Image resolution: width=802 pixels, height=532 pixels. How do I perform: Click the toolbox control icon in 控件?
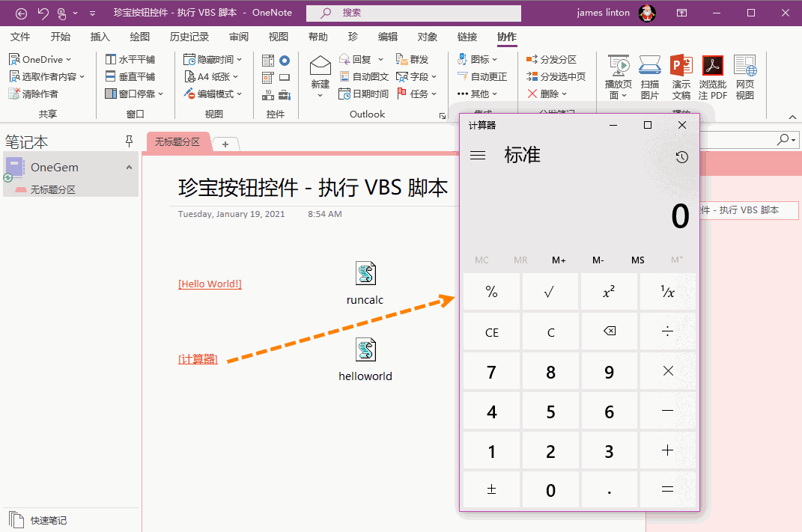coord(285,94)
